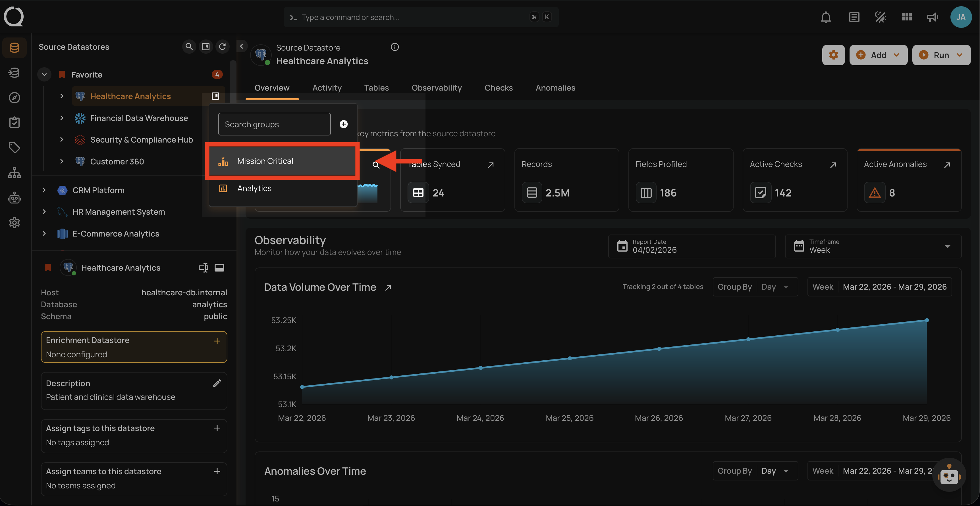The height and width of the screenshot is (506, 980).
Task: Open the announcements megaphone icon
Action: coord(933,17)
